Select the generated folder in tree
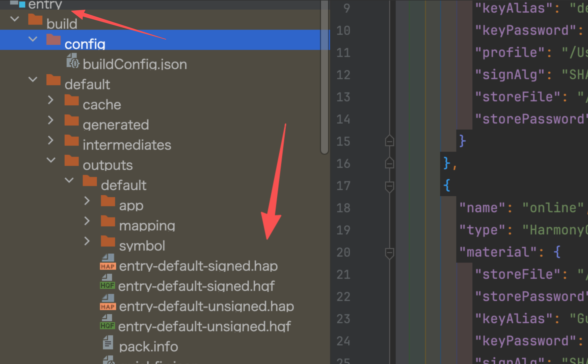This screenshot has height=364, width=588. coord(116,125)
